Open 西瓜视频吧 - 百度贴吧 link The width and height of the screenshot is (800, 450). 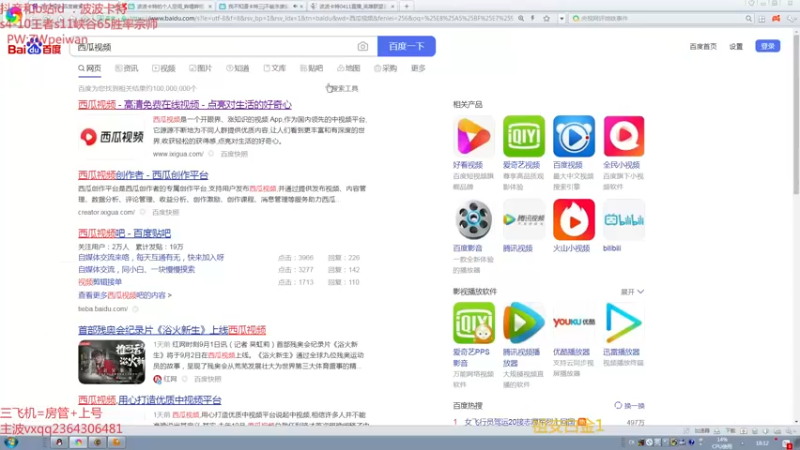(x=124, y=233)
